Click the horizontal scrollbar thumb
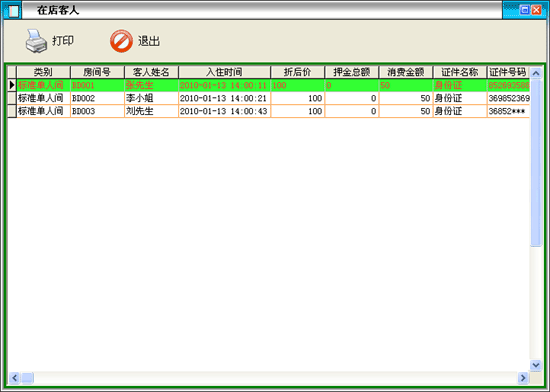This screenshot has height=392, width=550. pos(28,378)
